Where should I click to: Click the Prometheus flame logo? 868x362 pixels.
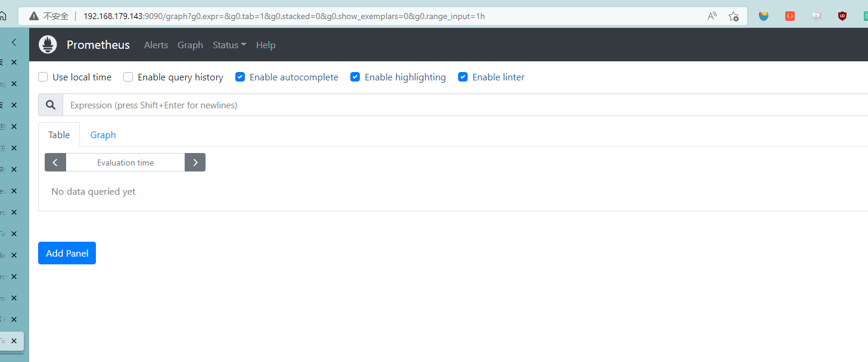pos(48,45)
